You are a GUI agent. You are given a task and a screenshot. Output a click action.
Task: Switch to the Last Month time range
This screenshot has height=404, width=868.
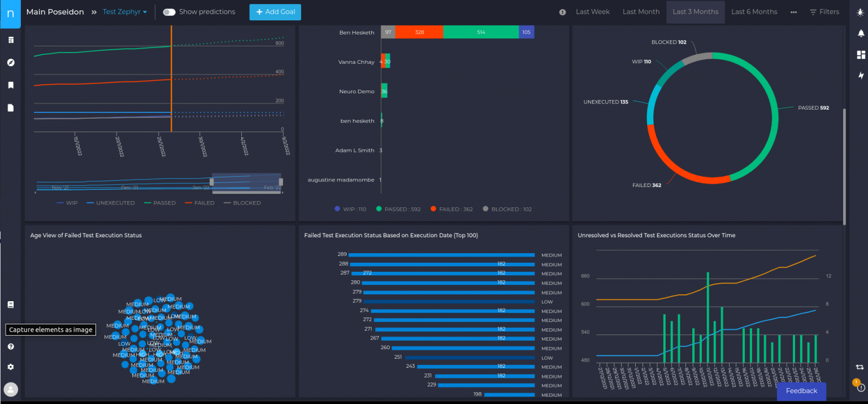(x=641, y=11)
